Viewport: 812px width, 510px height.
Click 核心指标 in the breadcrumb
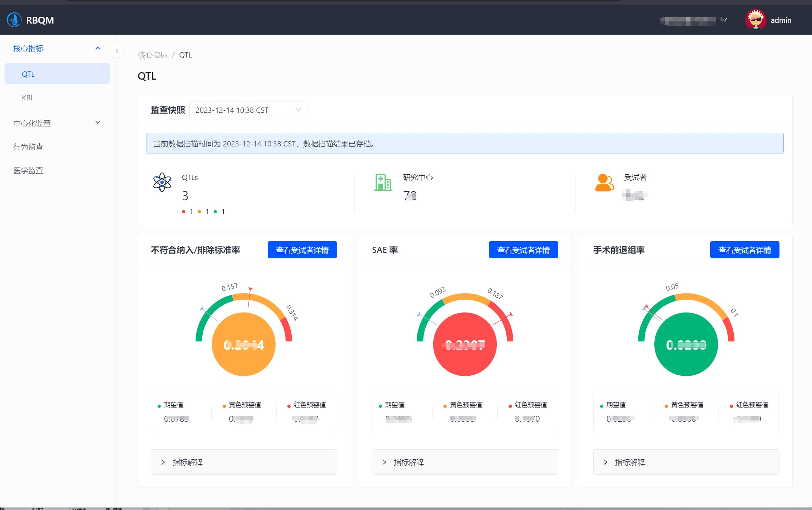(x=153, y=55)
